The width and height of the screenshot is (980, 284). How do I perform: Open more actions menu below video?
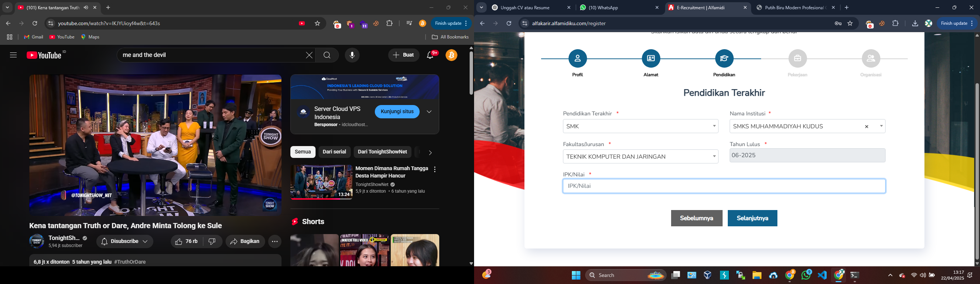coord(275,241)
